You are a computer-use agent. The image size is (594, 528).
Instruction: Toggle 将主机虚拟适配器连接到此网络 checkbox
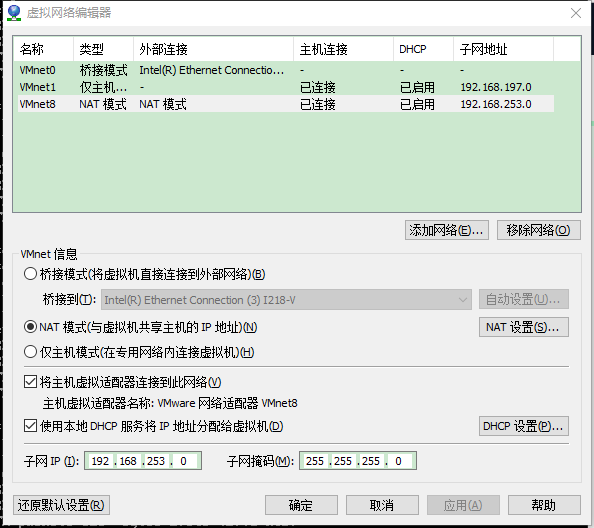point(30,382)
